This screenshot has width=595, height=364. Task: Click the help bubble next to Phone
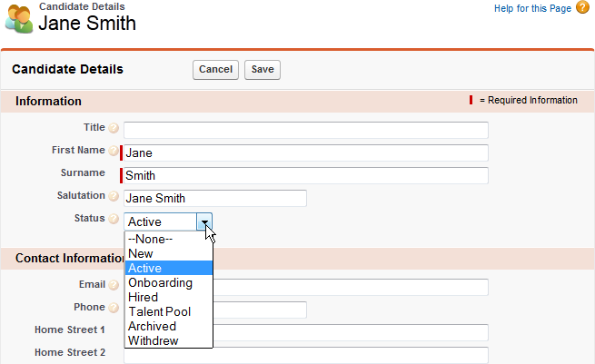(x=114, y=309)
